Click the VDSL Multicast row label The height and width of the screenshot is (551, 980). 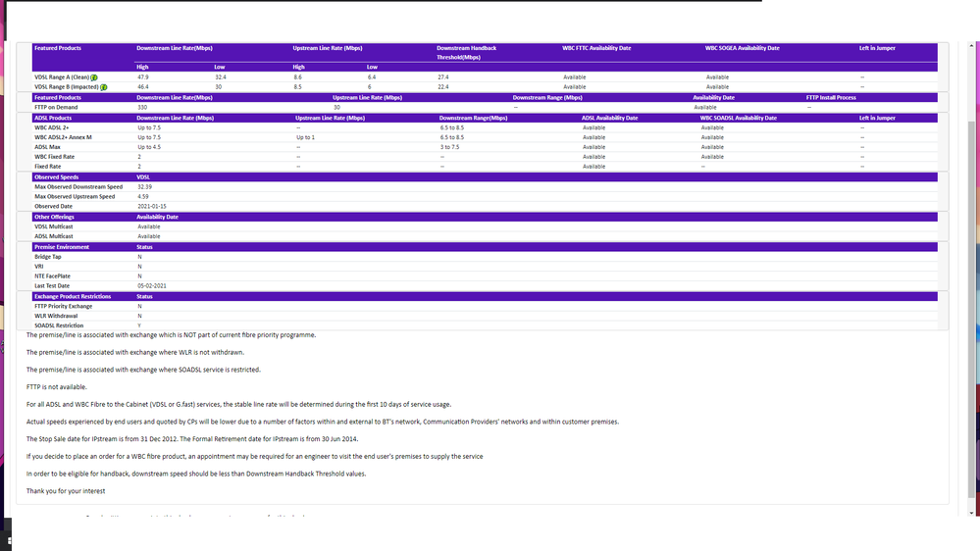[56, 226]
